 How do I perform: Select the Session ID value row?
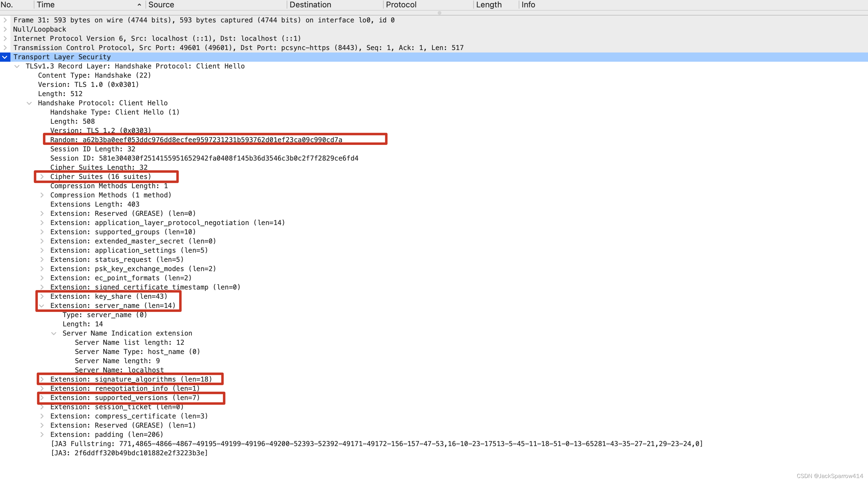click(204, 158)
